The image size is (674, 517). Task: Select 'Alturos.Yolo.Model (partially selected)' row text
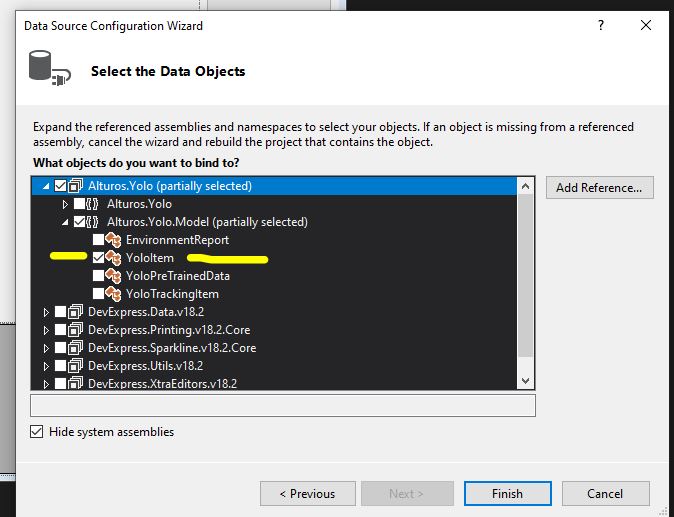(x=207, y=222)
